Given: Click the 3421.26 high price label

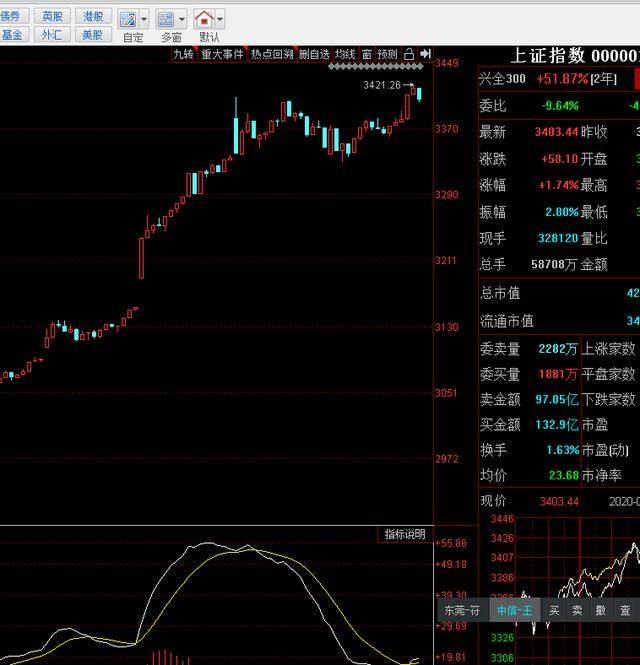Looking at the screenshot, I should pos(382,85).
